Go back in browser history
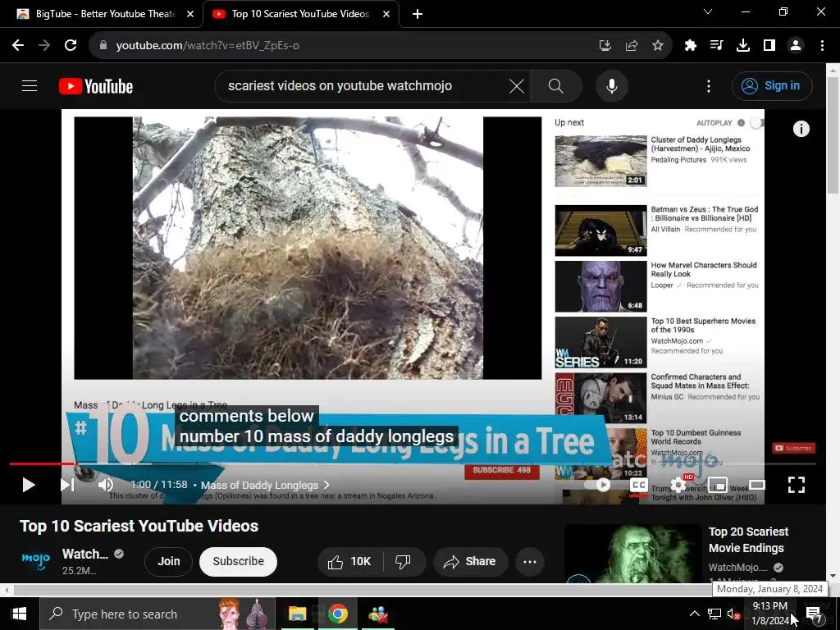 point(18,46)
